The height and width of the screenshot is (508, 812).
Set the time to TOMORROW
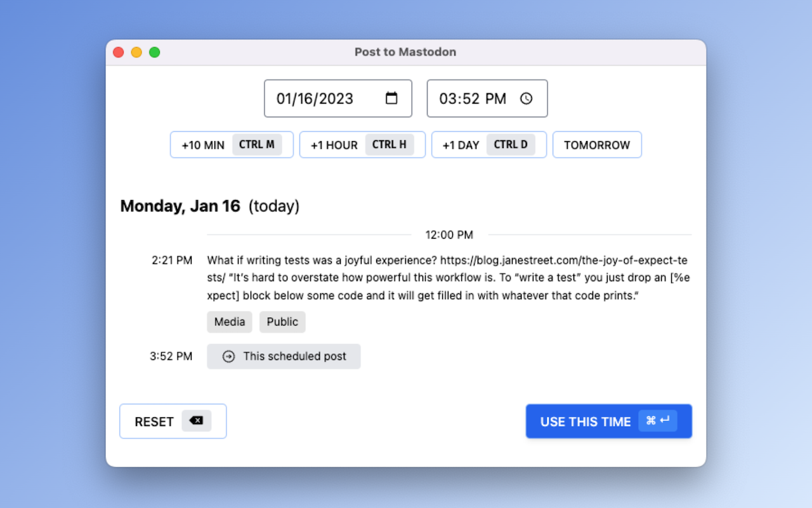click(x=597, y=145)
